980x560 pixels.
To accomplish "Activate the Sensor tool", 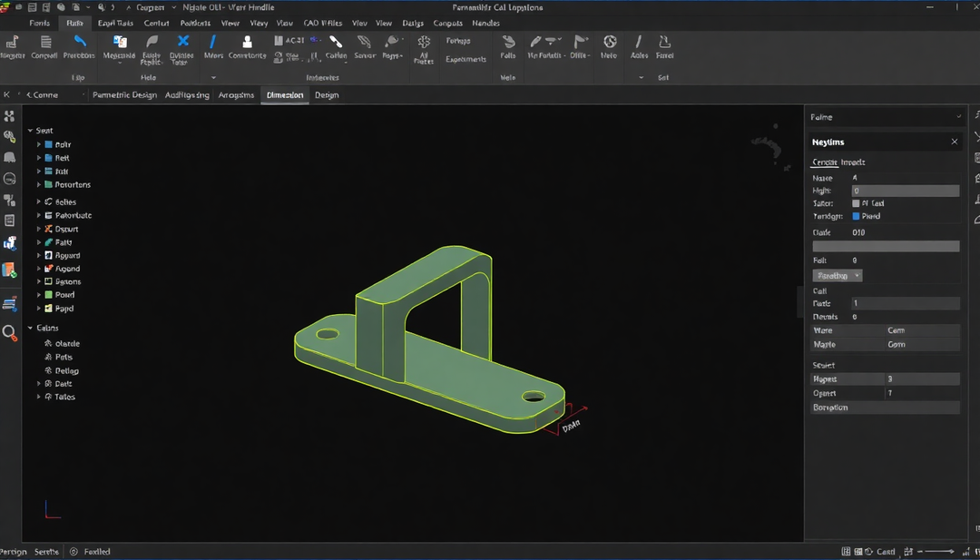I will (364, 50).
